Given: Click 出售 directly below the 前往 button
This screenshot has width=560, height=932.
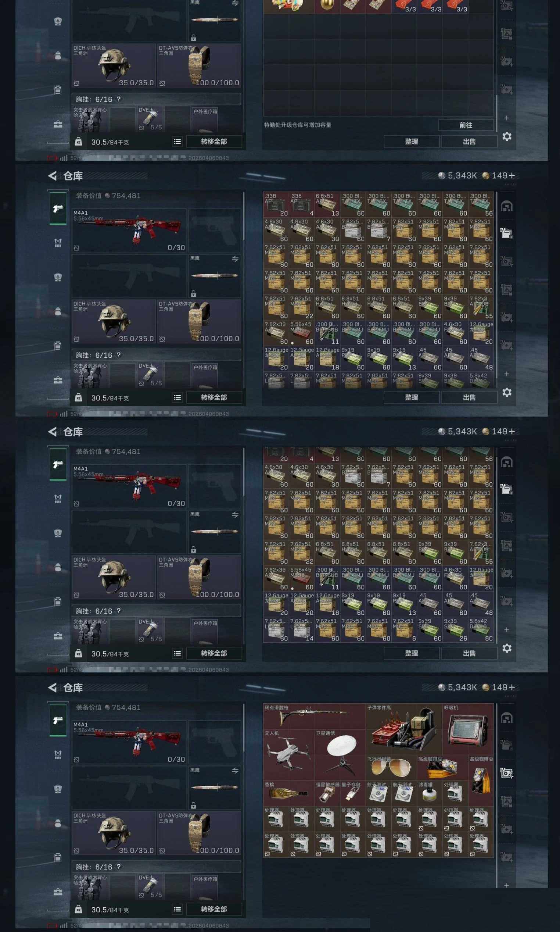Looking at the screenshot, I should pyautogui.click(x=469, y=141).
